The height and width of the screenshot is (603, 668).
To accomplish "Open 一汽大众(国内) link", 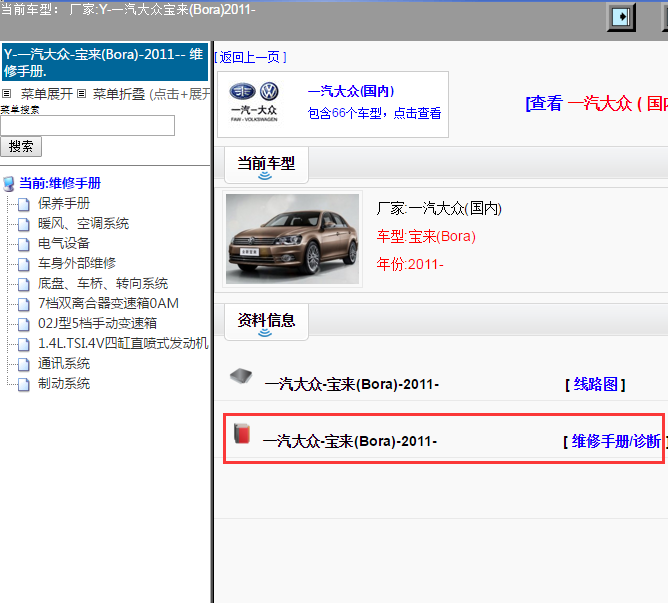I will click(x=351, y=91).
